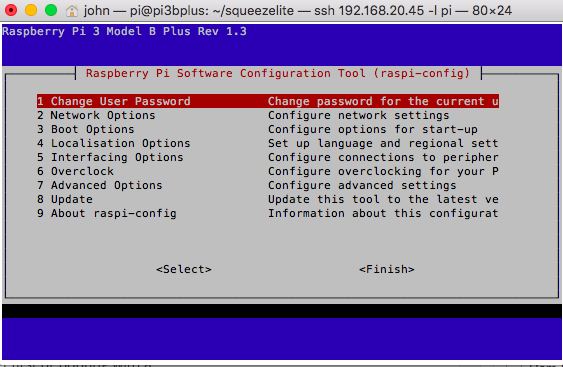This screenshot has width=563, height=367.
Task: Activate the <Finish> button
Action: [387, 269]
